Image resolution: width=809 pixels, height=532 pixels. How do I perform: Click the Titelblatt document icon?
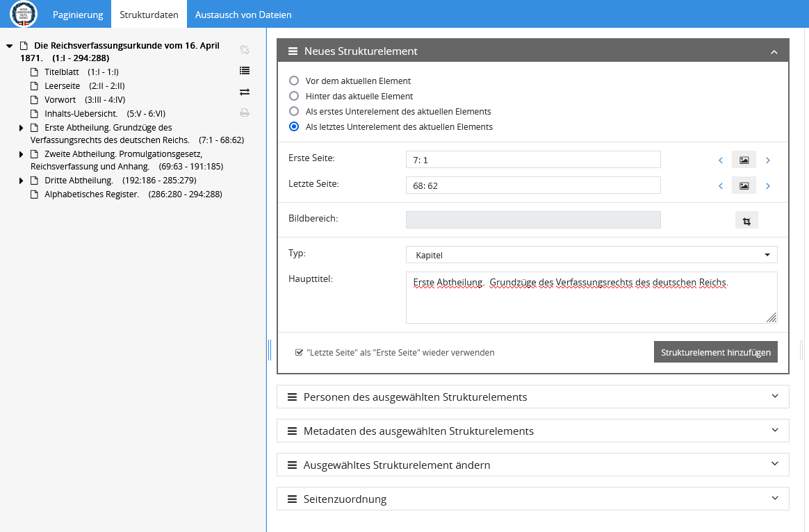[34, 72]
